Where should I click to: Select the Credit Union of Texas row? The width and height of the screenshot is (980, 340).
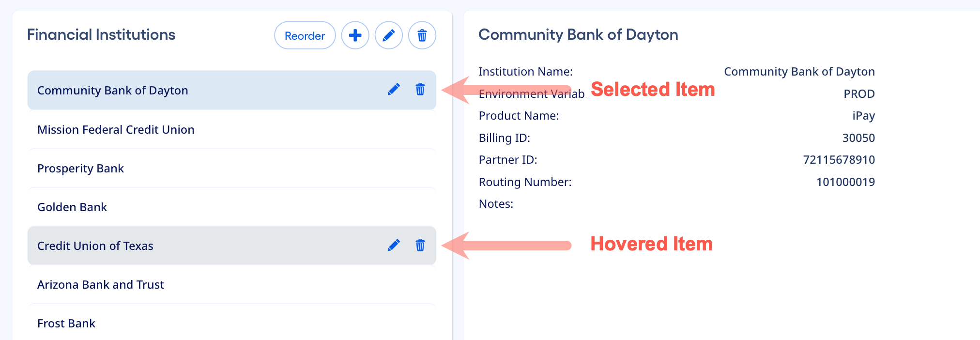(95, 246)
